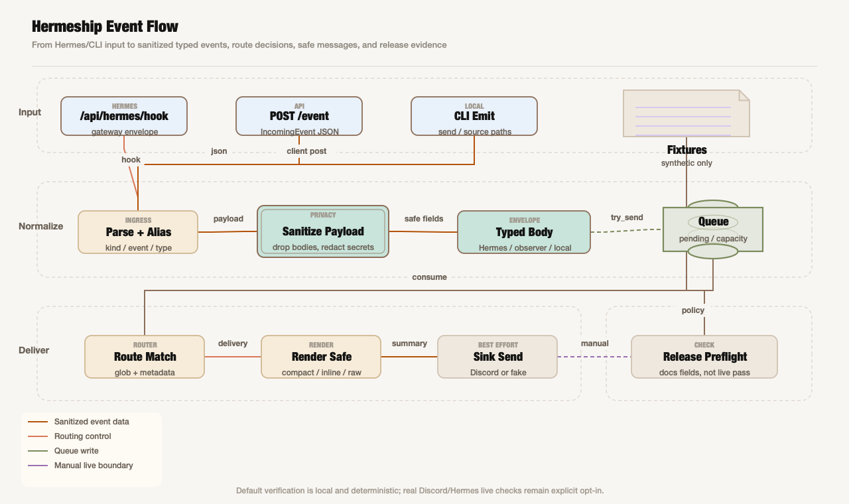Select the POST /event node
The width and height of the screenshot is (849, 504).
pos(299,116)
